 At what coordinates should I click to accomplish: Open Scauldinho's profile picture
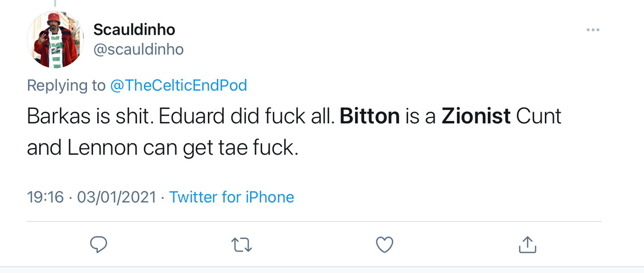(55, 39)
